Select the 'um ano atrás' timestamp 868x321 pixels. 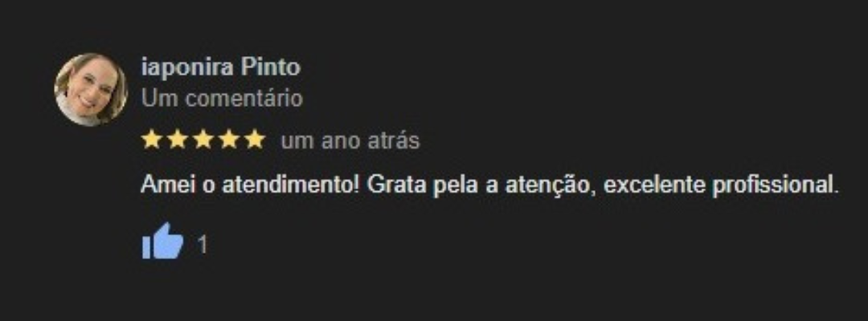350,141
